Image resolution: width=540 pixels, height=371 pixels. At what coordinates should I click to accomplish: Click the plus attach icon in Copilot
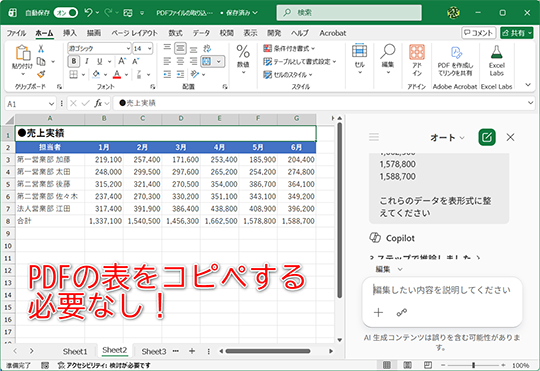coord(378,312)
